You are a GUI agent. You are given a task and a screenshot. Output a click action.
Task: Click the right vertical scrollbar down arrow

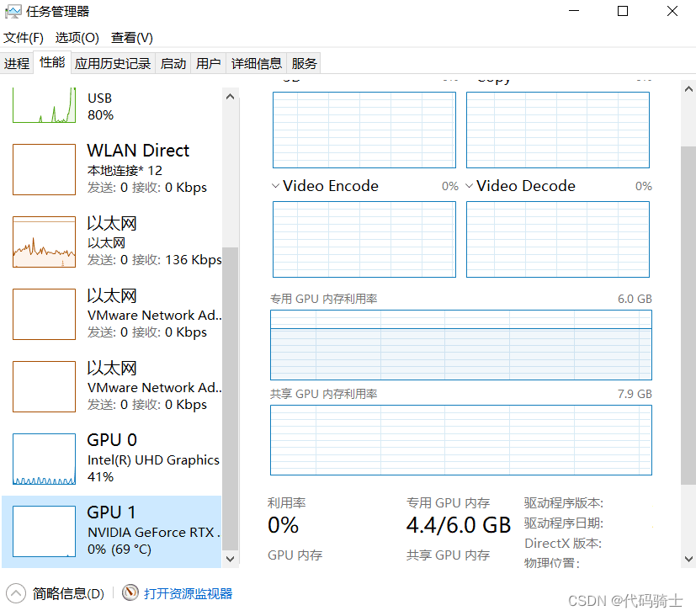[689, 558]
